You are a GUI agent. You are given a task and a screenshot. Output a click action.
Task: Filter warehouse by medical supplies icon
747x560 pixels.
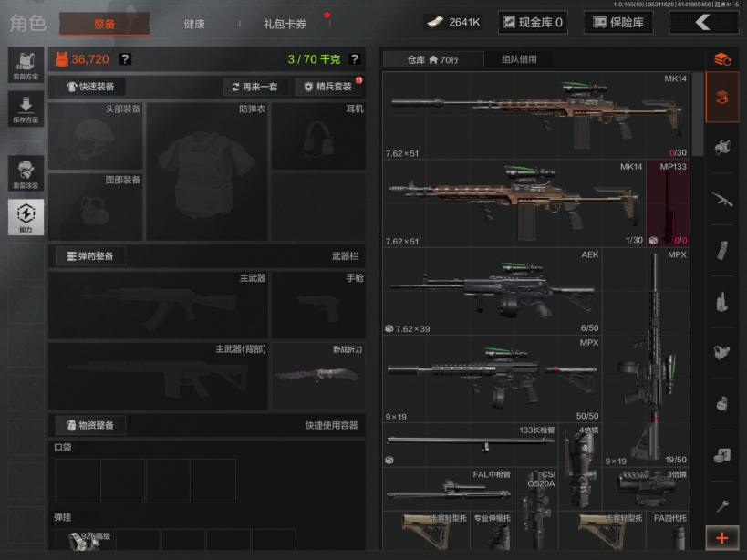(722, 455)
